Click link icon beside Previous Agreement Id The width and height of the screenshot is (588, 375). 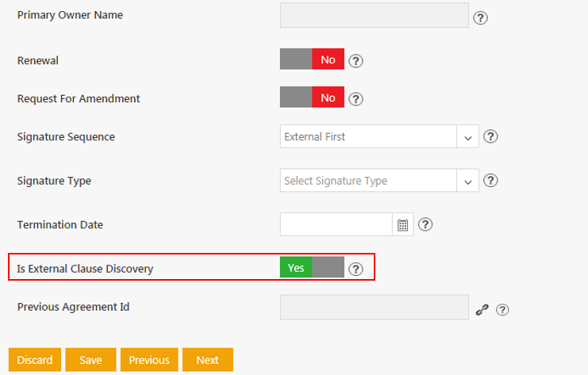481,310
